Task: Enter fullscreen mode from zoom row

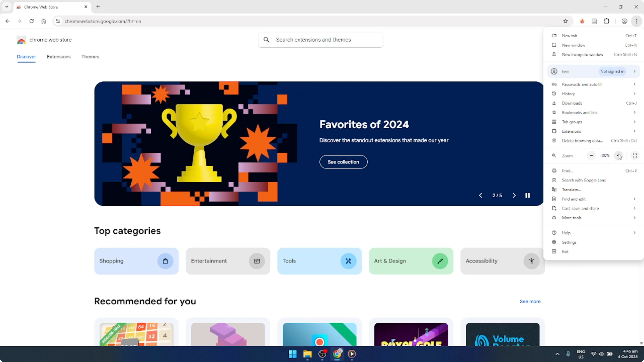Action: [635, 156]
